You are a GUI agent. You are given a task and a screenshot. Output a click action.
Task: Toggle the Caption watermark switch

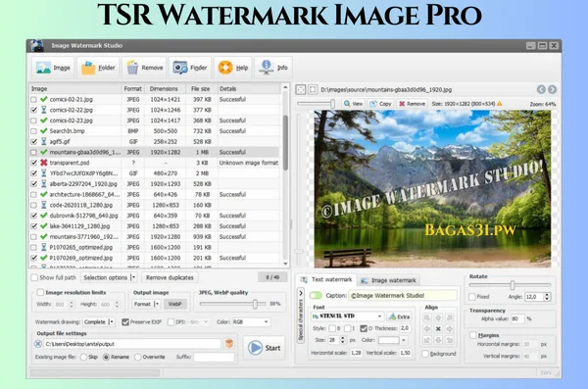(x=316, y=296)
